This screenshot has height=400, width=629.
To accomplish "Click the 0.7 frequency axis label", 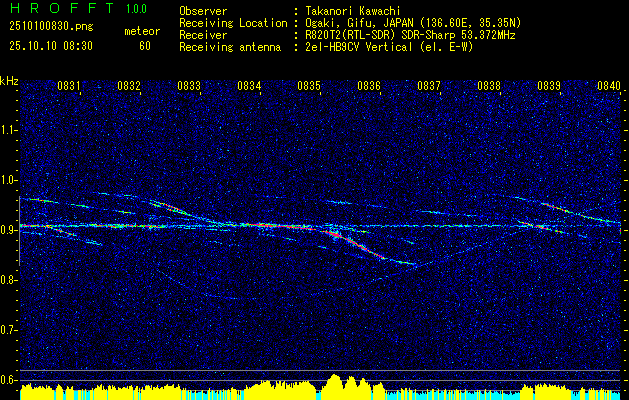I will 8,330.
